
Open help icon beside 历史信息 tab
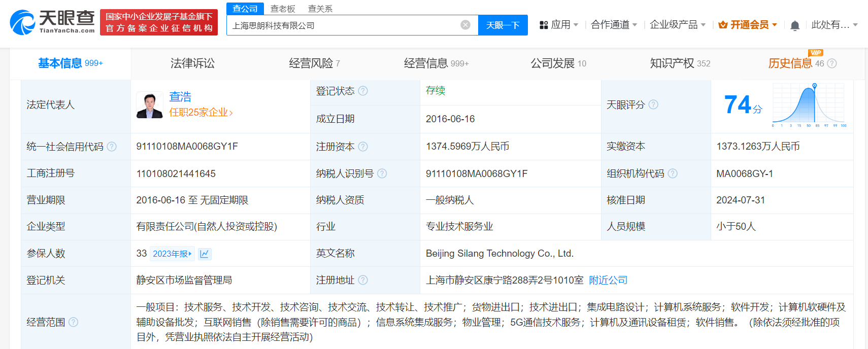coord(831,63)
